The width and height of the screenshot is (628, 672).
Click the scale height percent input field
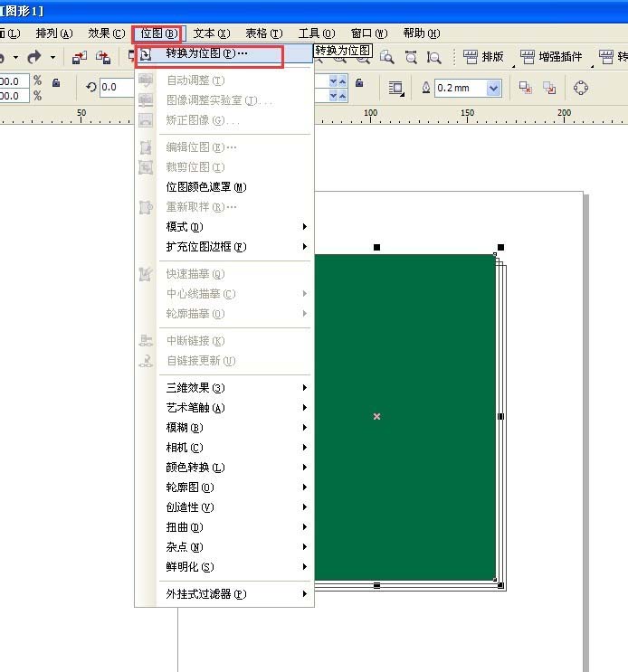coord(14,96)
